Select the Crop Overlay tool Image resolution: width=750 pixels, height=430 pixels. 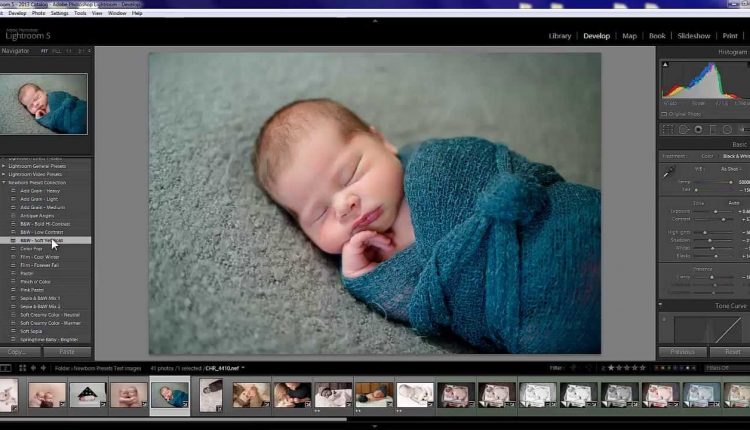pos(667,130)
